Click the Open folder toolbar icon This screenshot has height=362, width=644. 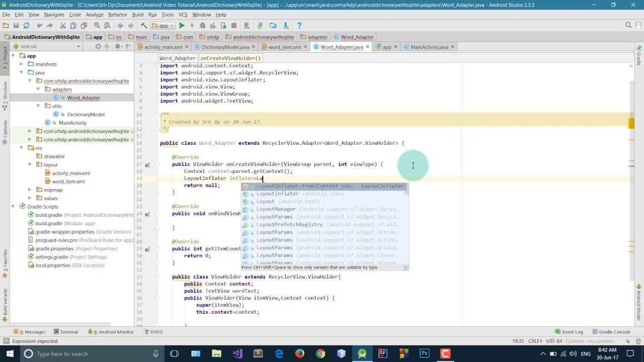(6, 26)
